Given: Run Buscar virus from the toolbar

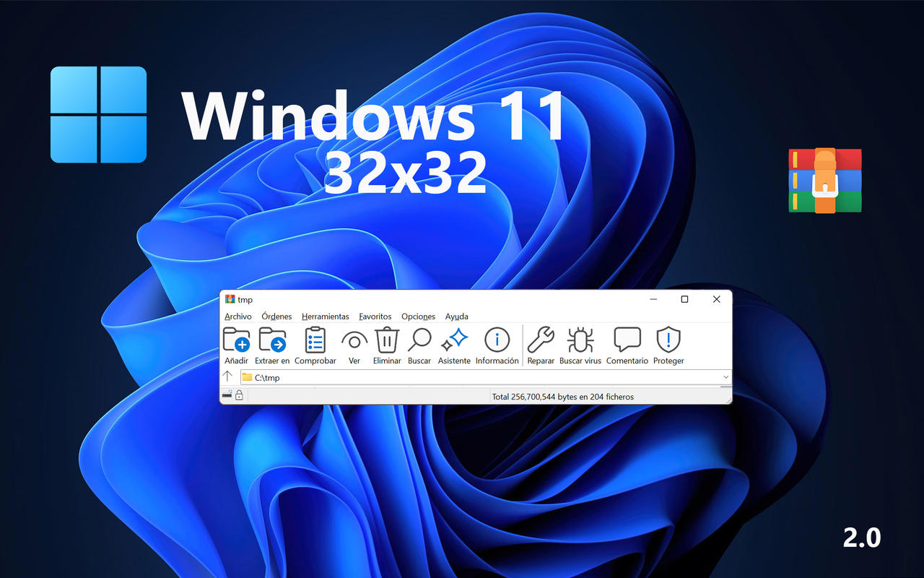Looking at the screenshot, I should pos(580,341).
